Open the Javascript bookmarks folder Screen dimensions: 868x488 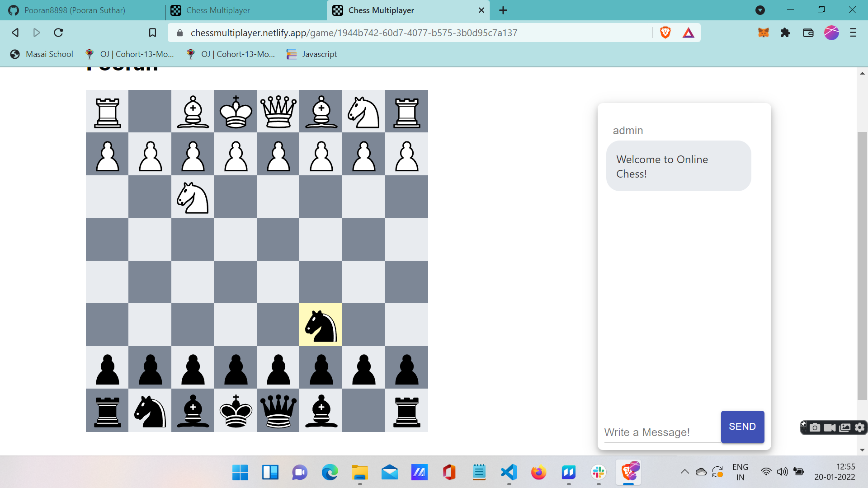coord(312,54)
